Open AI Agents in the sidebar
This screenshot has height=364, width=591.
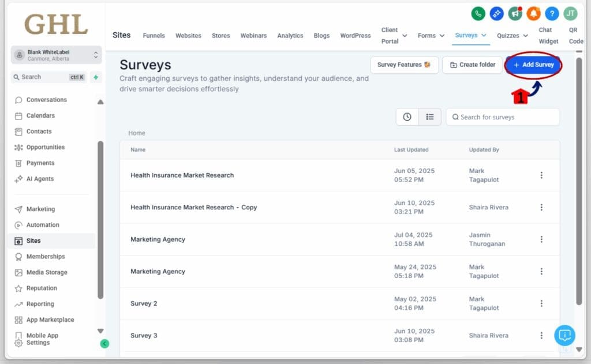tap(40, 179)
